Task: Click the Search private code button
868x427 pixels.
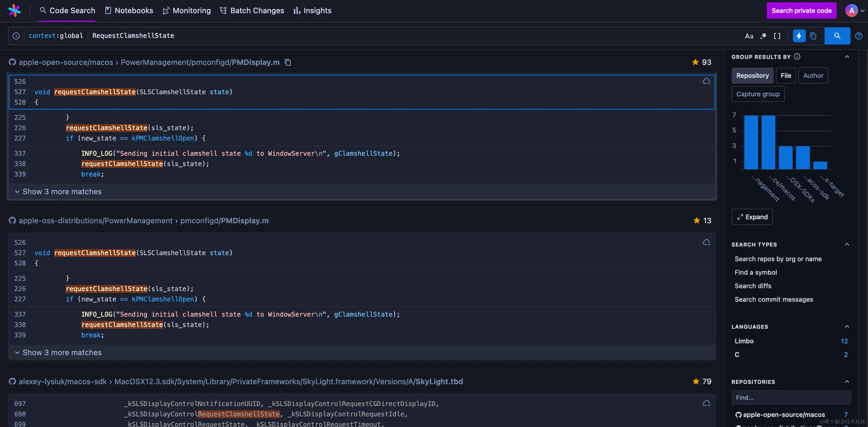Action: click(801, 10)
